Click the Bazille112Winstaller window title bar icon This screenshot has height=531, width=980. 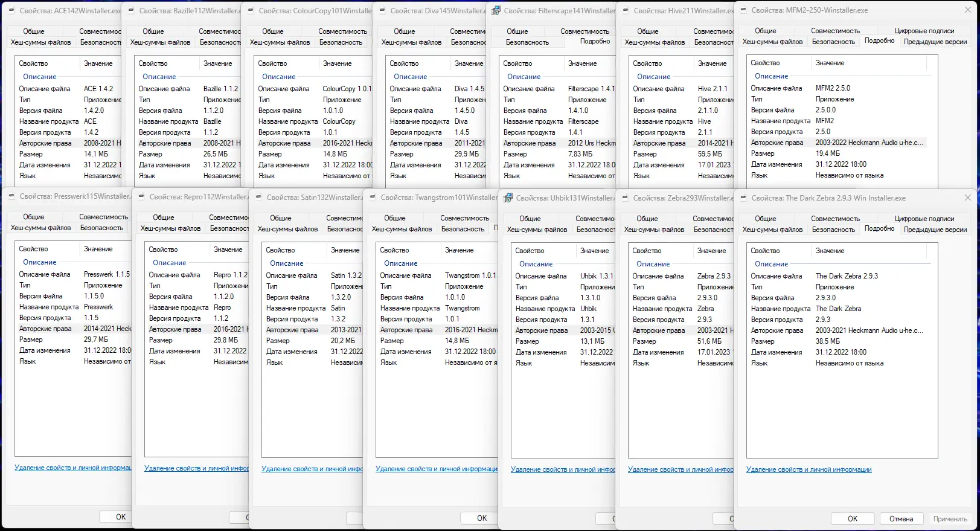[131, 11]
